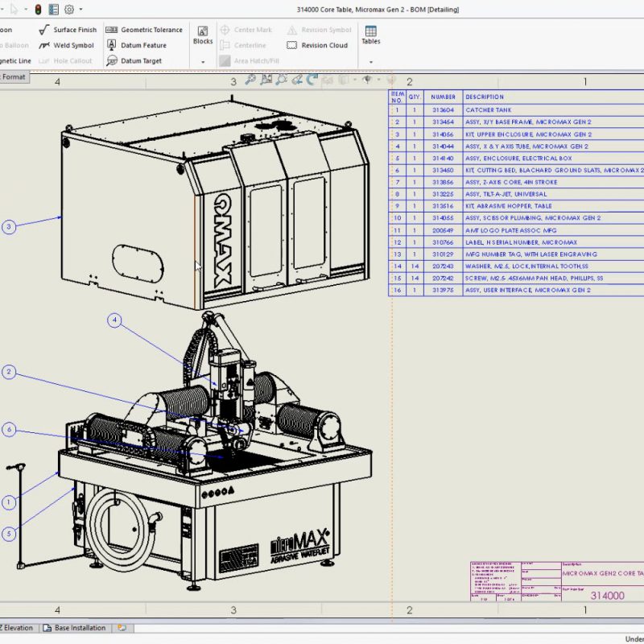Click the ITEM NO. column header in BOM
Viewport: 644px width, 644px height.
[397, 97]
